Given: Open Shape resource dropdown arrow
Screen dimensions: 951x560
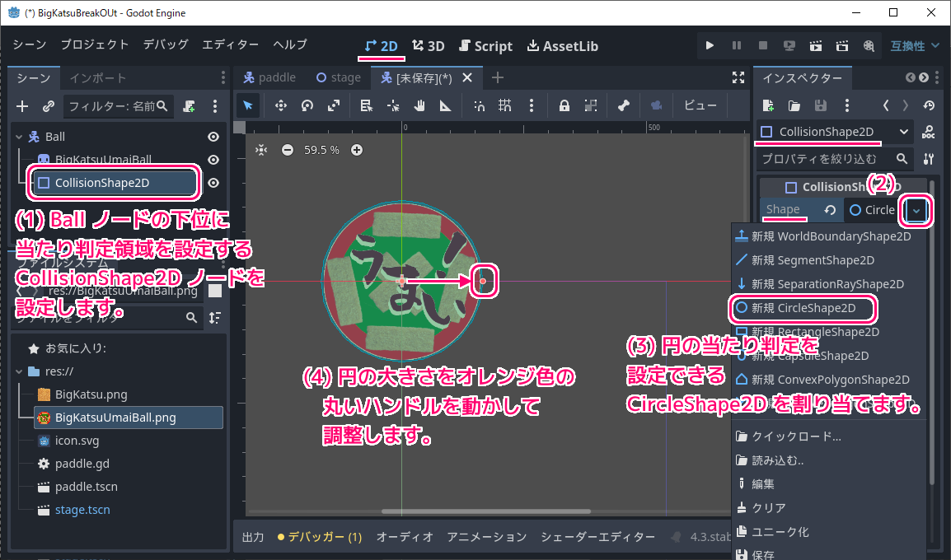Looking at the screenshot, I should click(916, 210).
